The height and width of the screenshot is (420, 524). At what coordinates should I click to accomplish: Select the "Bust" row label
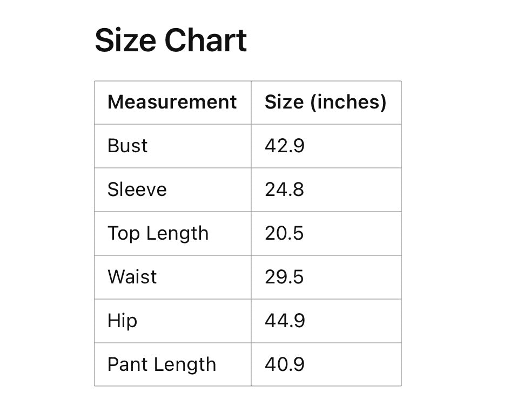tap(127, 146)
